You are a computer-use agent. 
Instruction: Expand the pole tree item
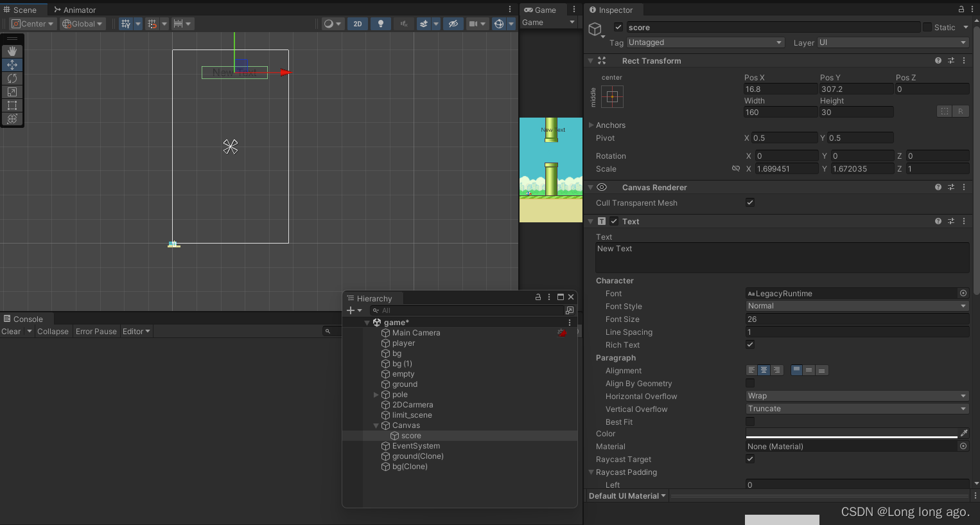pos(376,395)
